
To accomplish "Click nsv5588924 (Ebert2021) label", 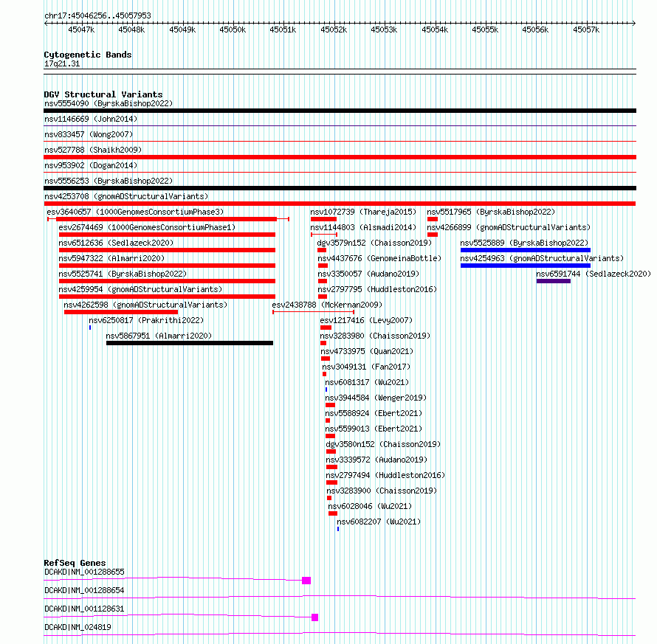I will [374, 413].
